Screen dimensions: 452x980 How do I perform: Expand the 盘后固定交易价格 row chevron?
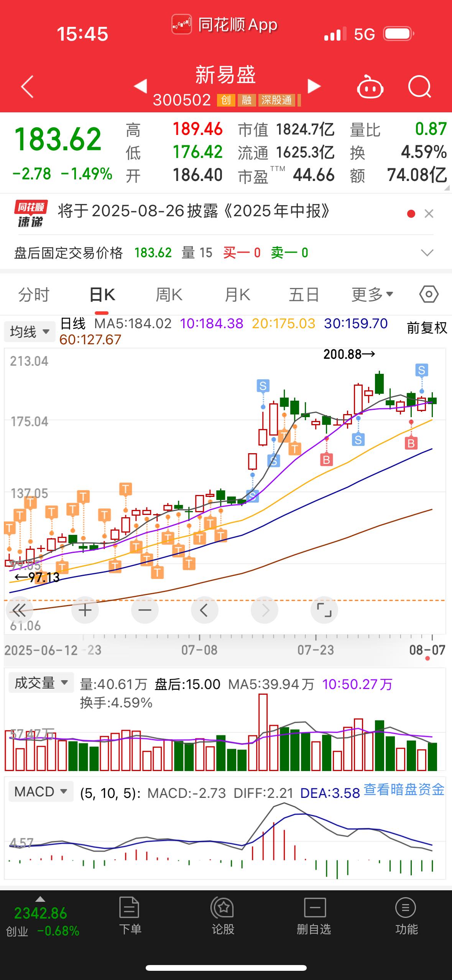click(x=427, y=253)
